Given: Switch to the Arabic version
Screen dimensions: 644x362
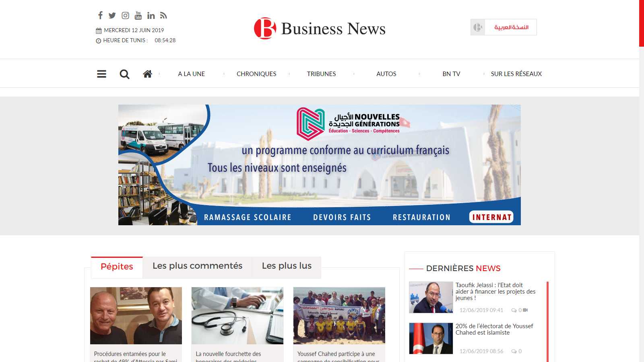Looking at the screenshot, I should 511,27.
